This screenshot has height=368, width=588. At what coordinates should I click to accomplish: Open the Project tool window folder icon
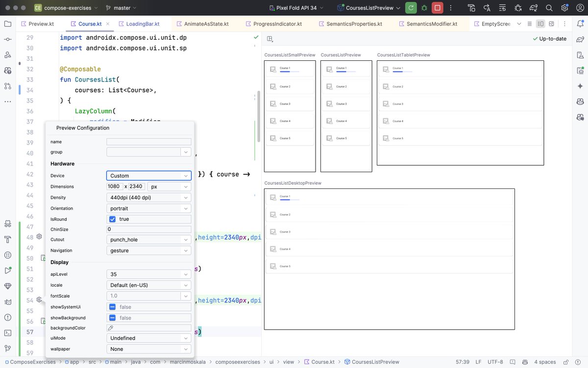[7, 24]
